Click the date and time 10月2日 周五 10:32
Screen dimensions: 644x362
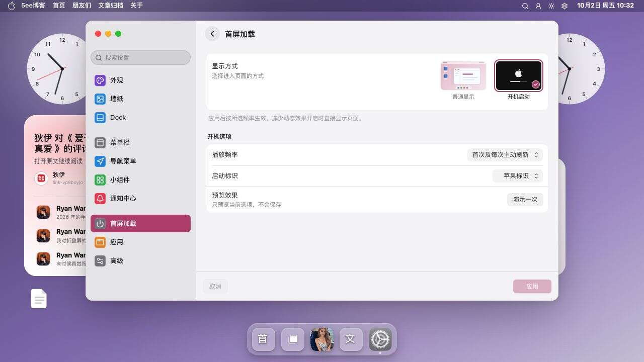coord(605,6)
